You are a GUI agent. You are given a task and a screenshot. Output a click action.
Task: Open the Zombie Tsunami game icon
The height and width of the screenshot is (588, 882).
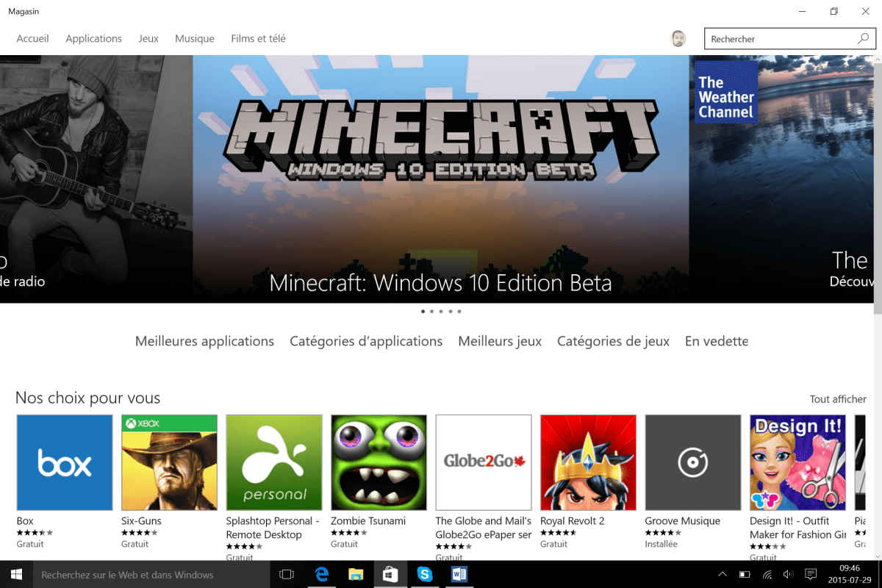pyautogui.click(x=379, y=462)
